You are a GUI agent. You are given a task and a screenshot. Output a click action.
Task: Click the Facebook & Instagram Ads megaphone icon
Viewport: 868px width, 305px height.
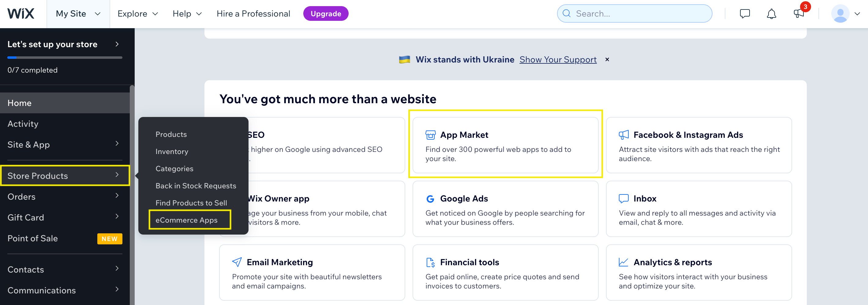click(624, 135)
